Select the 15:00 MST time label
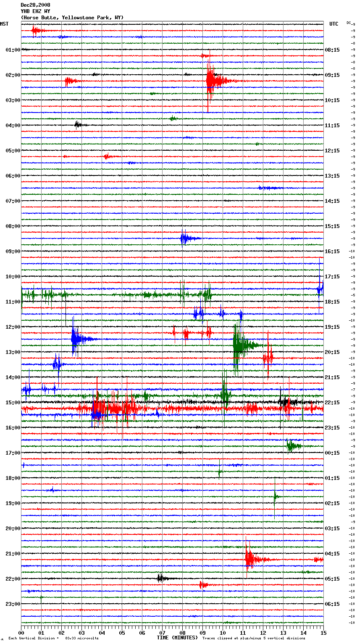 tap(13, 403)
